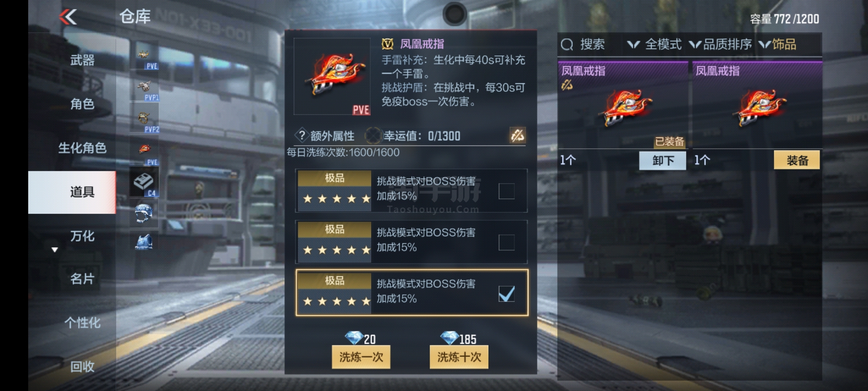Check the second 极品 BOSS damage attribute box
This screenshot has height=391, width=868.
[506, 242]
